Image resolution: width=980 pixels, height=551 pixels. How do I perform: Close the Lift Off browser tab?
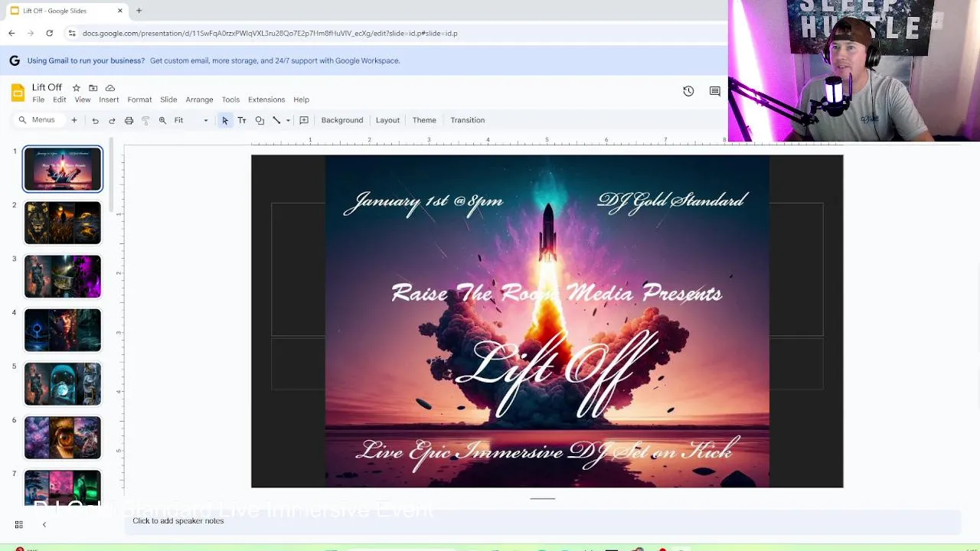(119, 11)
